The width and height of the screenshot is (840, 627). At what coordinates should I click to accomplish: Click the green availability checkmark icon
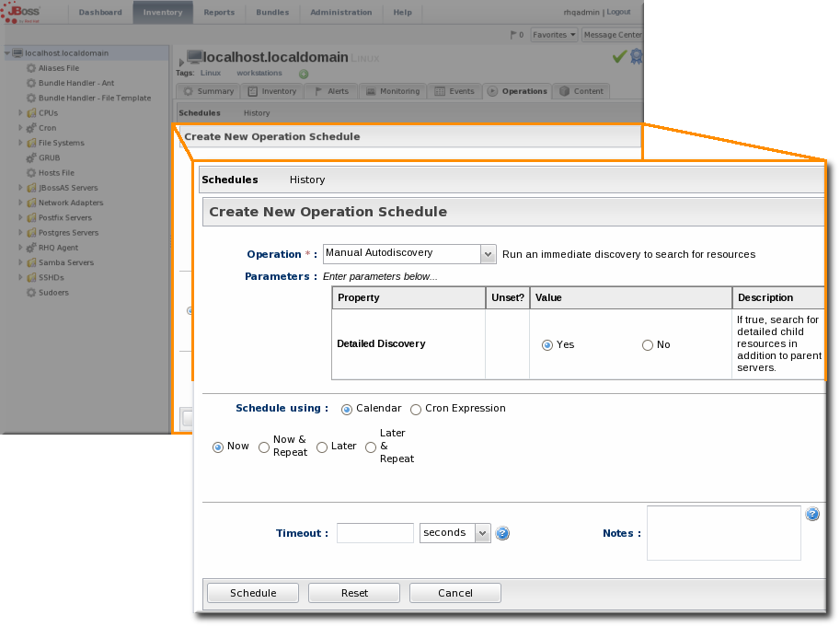pyautogui.click(x=619, y=57)
